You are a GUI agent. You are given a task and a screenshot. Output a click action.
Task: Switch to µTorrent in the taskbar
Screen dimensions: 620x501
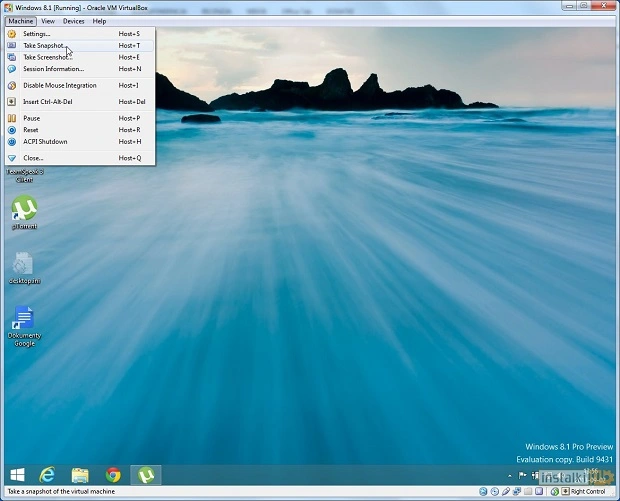pos(146,475)
